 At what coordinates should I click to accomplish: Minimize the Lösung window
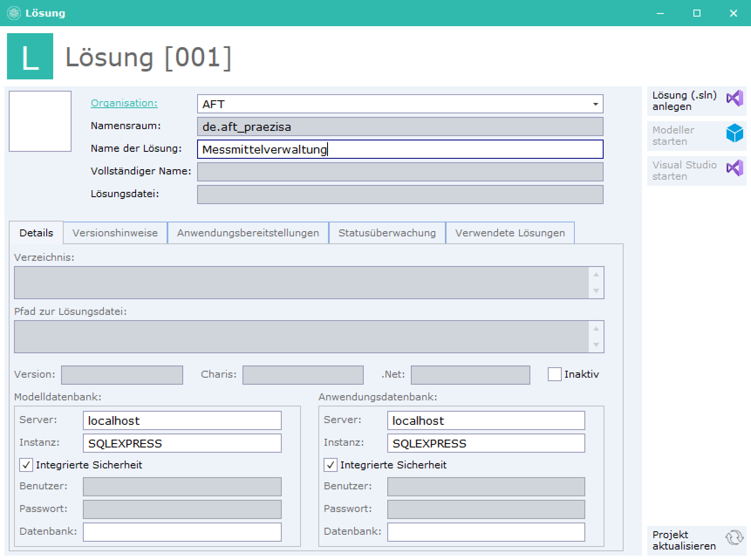pos(660,13)
